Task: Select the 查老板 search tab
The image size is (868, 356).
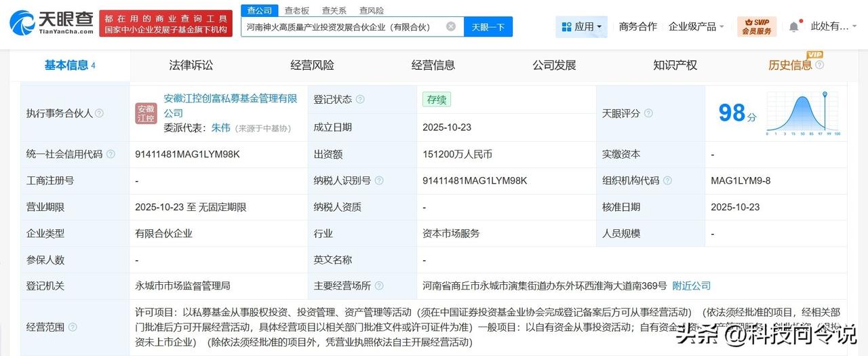Action: tap(297, 10)
